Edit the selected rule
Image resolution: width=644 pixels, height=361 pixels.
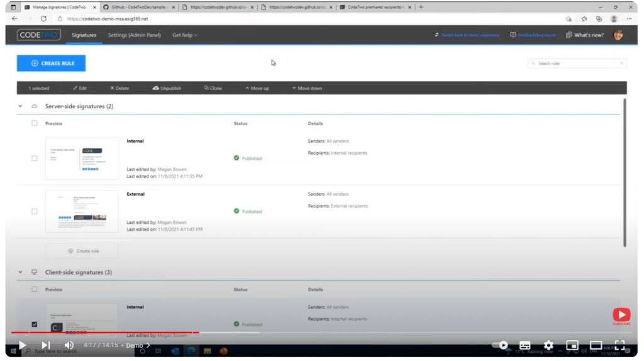80,88
